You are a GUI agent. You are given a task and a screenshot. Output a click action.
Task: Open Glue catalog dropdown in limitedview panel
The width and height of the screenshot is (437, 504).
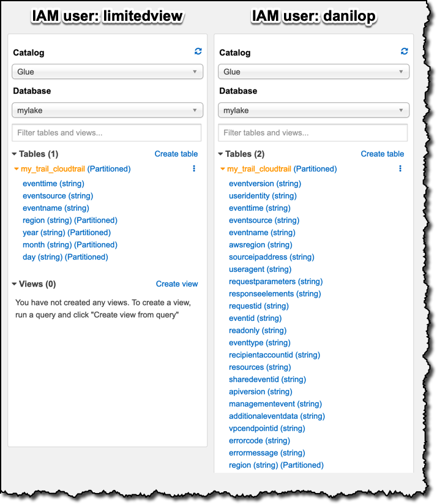107,72
